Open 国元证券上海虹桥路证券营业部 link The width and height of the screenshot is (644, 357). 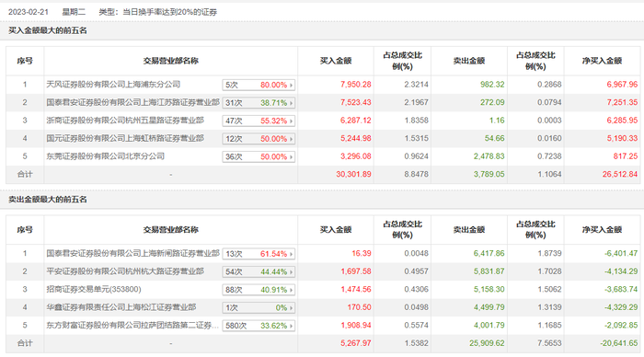click(125, 138)
